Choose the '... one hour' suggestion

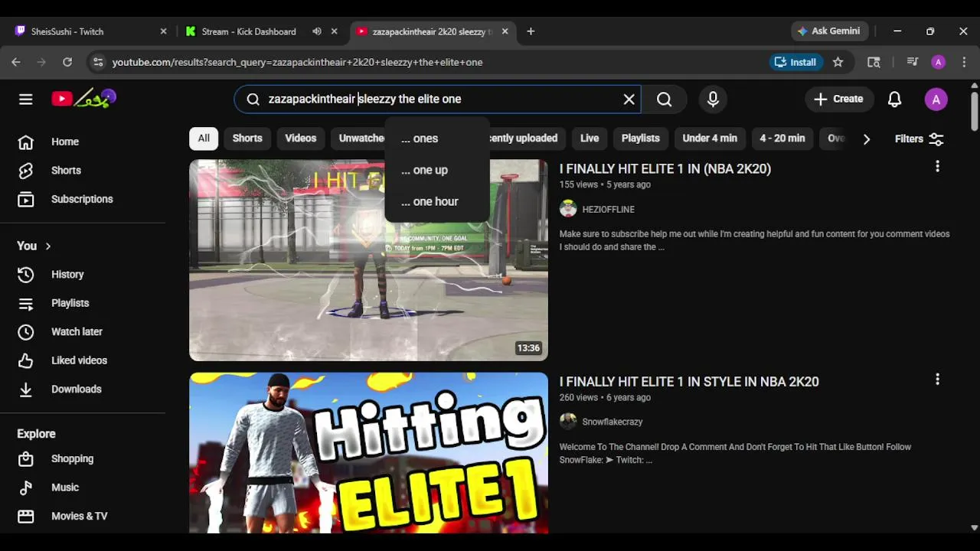[437, 201]
